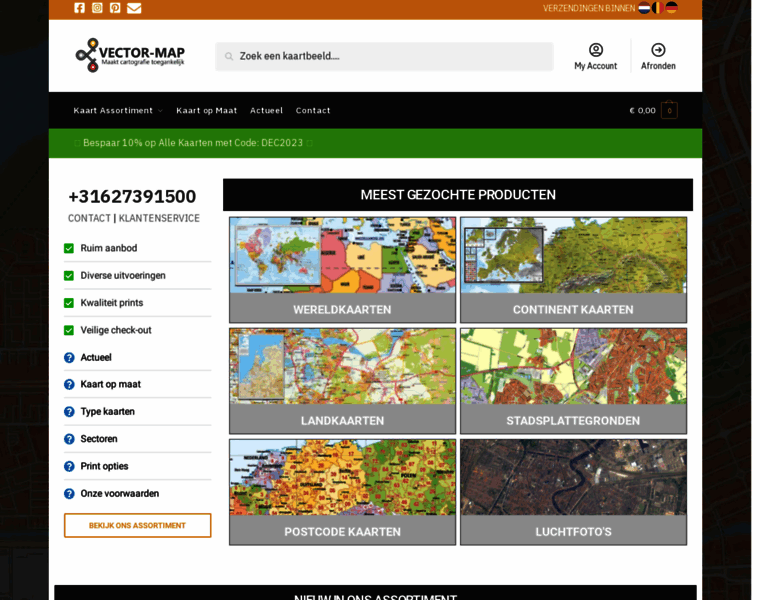
Task: Open the Facebook social icon
Action: 79,8
